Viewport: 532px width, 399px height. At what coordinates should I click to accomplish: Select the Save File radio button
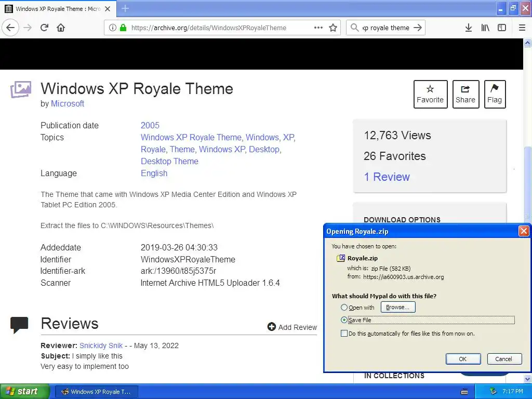coord(344,320)
